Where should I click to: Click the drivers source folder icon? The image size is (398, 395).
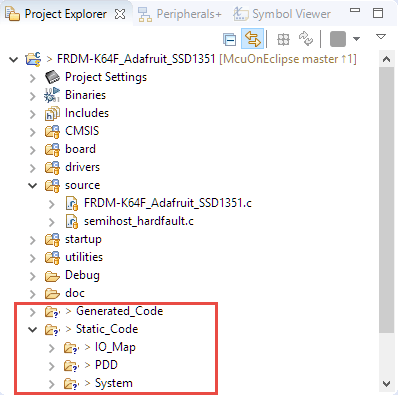coord(52,167)
